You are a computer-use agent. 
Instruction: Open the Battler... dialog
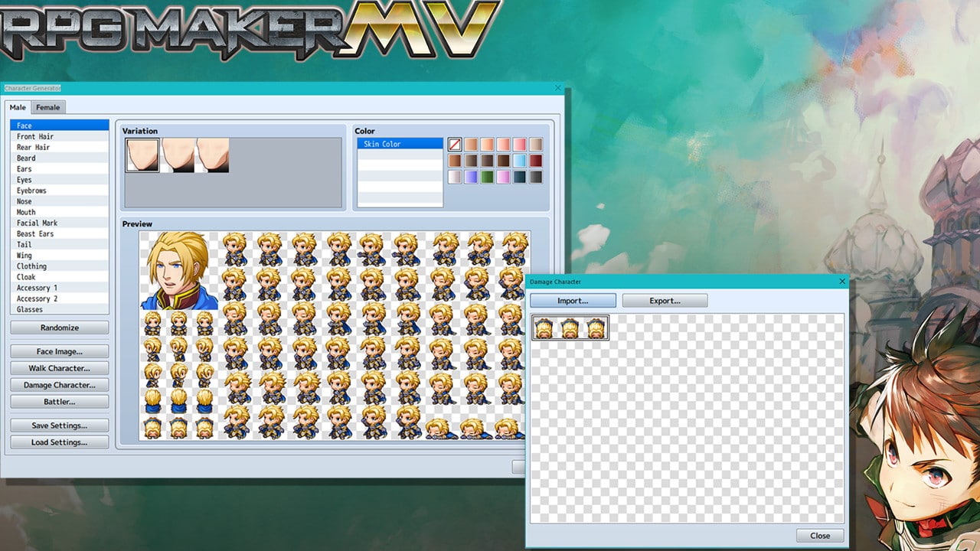(60, 402)
